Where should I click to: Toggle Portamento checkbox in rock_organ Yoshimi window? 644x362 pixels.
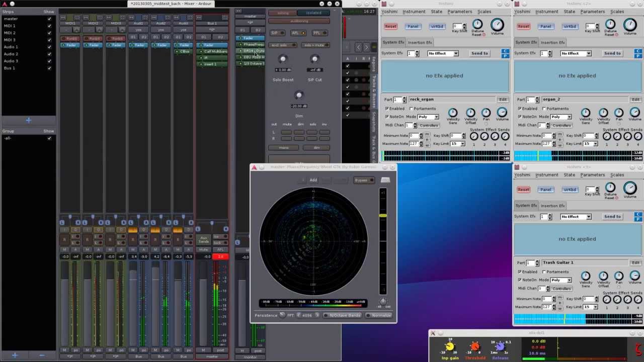pos(412,109)
